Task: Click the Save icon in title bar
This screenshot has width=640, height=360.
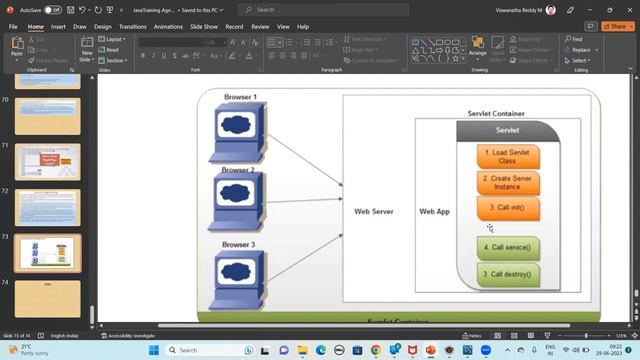Action: pos(71,10)
